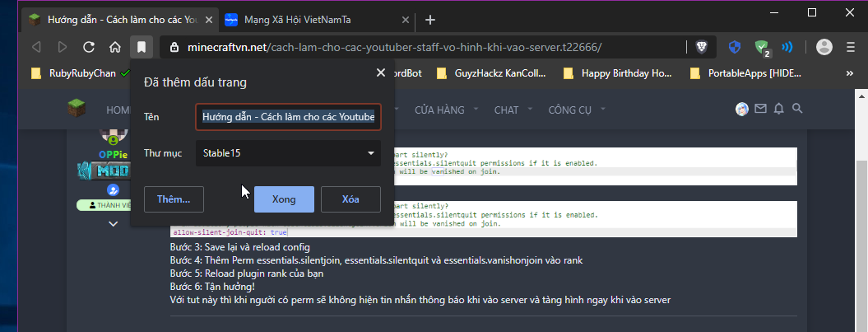Click the text 'Bước 6: Tận hưởng!'
This screenshot has height=332, width=868.
[x=212, y=287]
